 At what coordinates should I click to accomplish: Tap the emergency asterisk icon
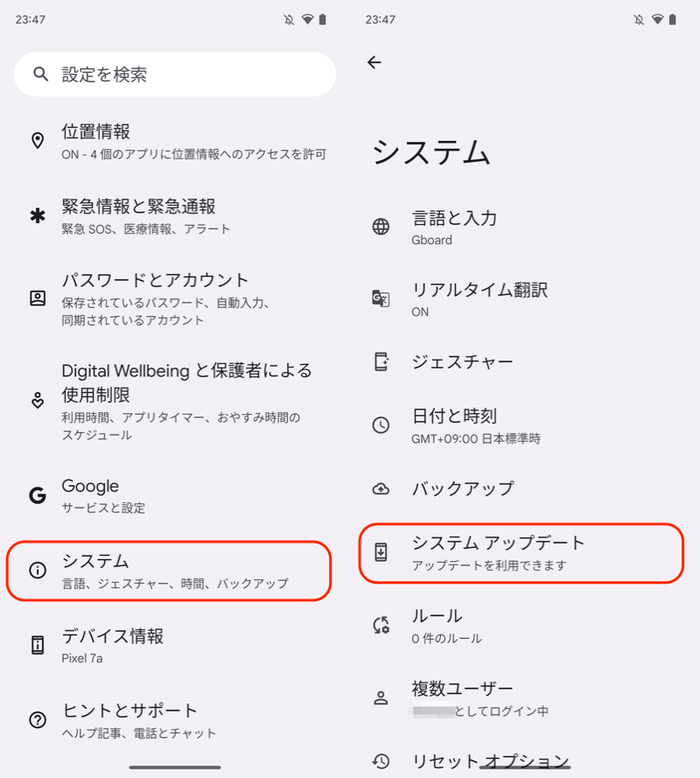38,216
